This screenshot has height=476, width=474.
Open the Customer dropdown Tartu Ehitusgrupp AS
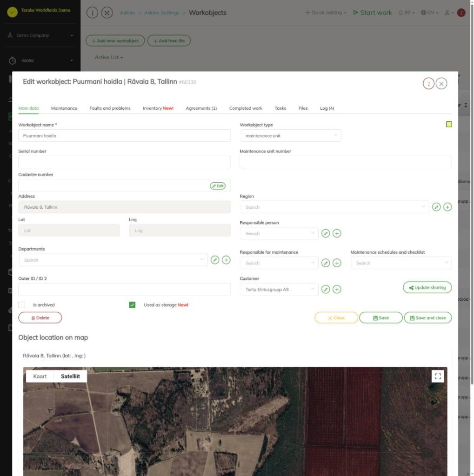pos(279,289)
